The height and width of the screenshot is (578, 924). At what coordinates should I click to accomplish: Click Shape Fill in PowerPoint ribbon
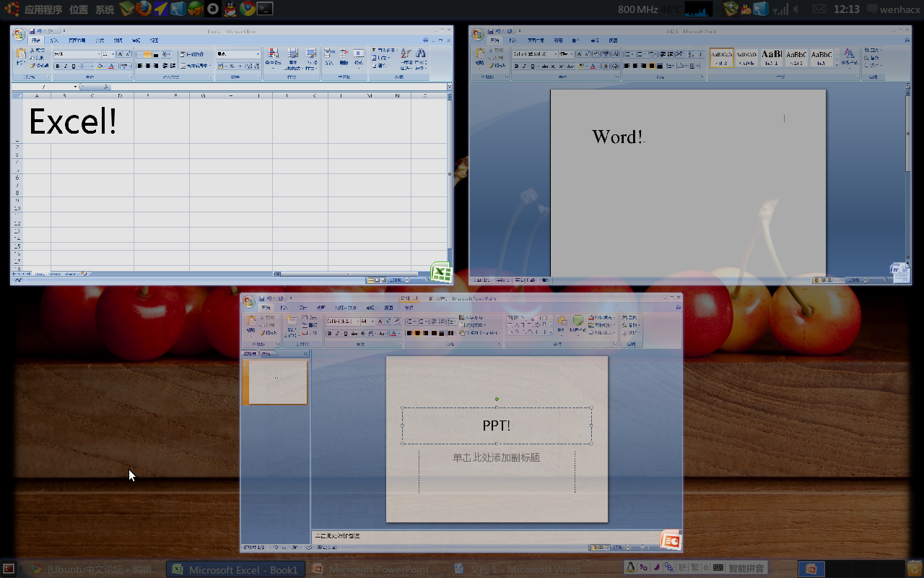(602, 318)
